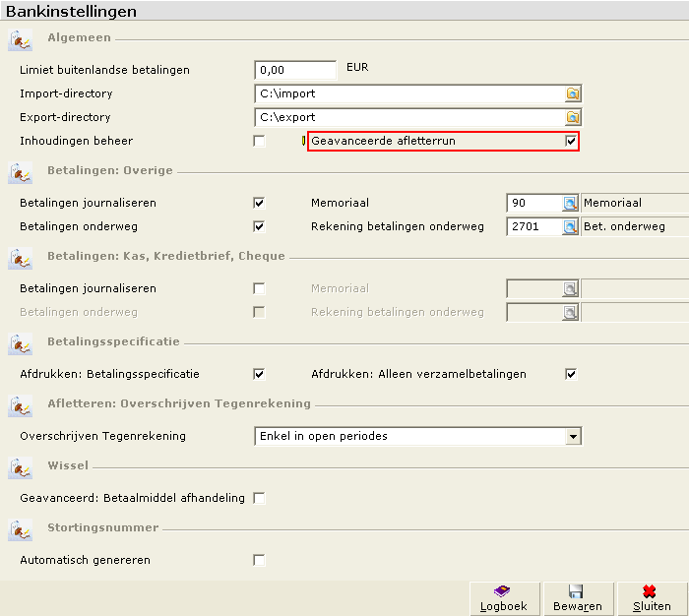Toggle Betalingen onderweg under Betalingen: Overige
Viewport: 689px width, 616px height.
click(x=259, y=226)
